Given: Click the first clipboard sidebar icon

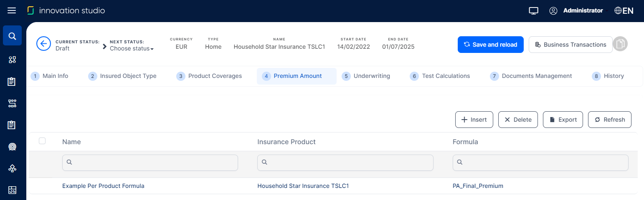Looking at the screenshot, I should click(x=12, y=82).
